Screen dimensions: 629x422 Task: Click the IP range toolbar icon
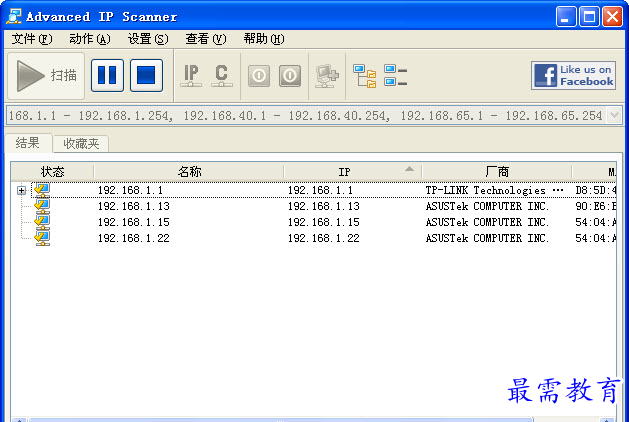pyautogui.click(x=191, y=75)
